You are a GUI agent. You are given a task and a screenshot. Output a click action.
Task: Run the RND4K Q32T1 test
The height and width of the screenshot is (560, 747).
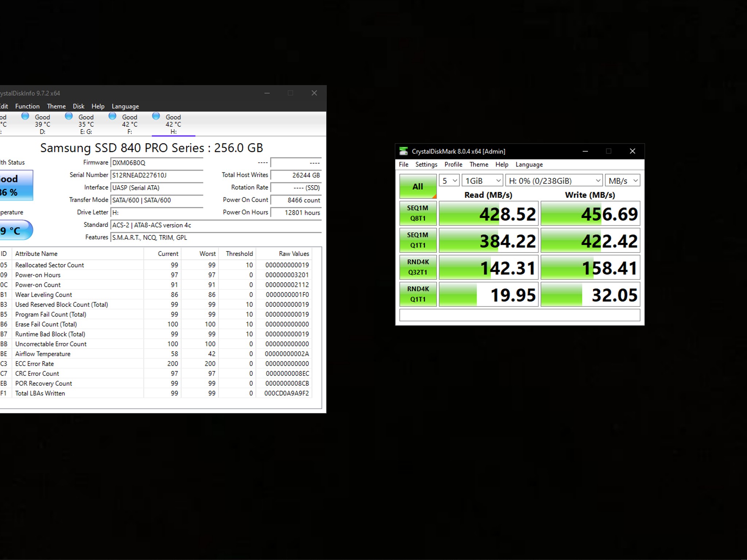point(418,267)
